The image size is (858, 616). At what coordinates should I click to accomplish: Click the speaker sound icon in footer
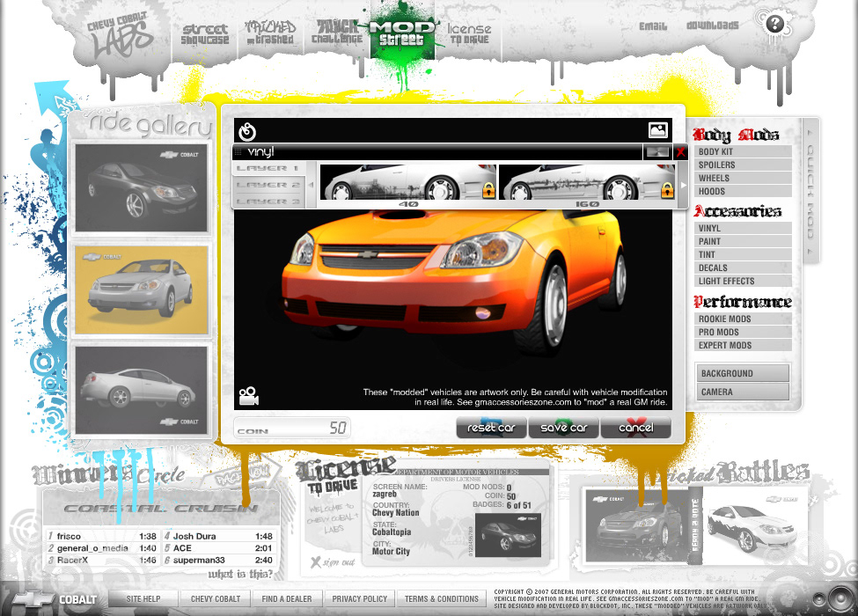(840, 598)
